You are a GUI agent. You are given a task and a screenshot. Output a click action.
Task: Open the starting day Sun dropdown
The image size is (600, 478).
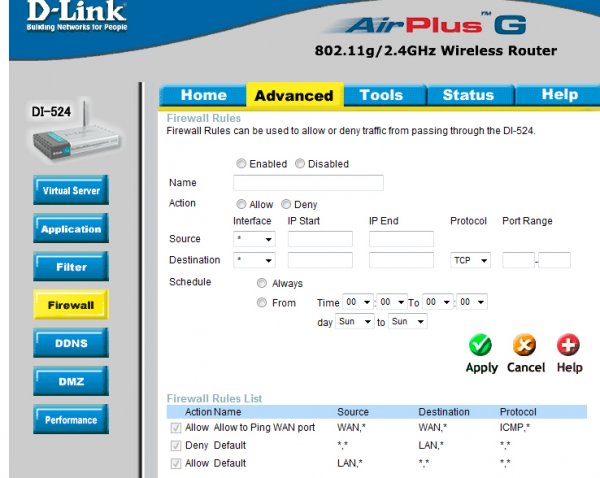pos(355,322)
